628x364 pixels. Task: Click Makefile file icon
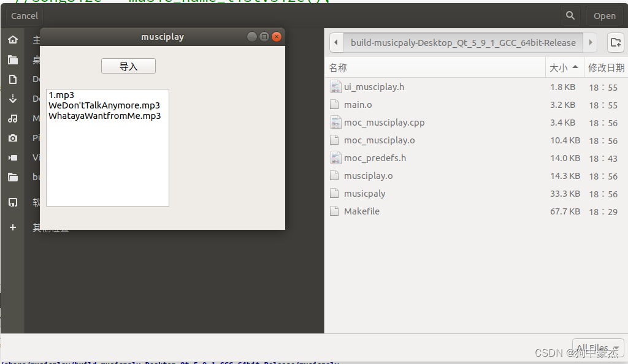[334, 211]
